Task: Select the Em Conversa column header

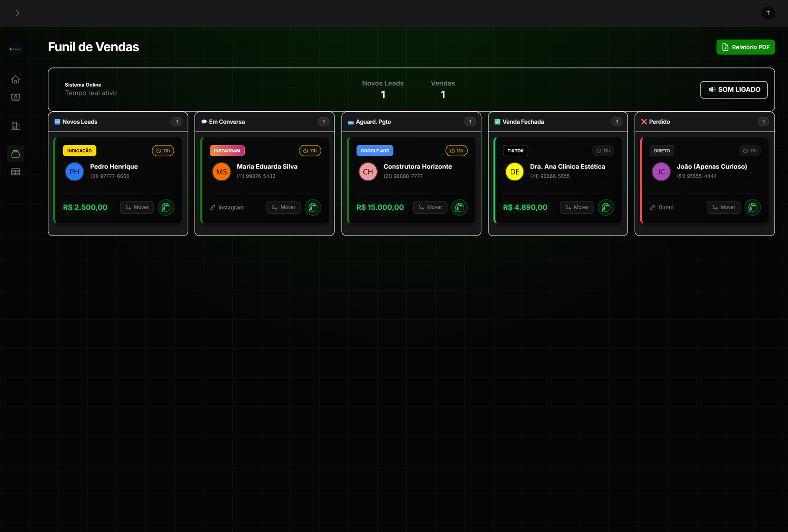Action: tap(227, 121)
